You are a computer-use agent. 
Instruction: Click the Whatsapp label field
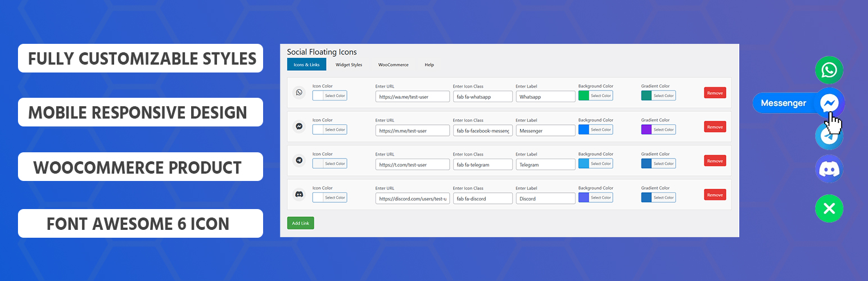(545, 97)
